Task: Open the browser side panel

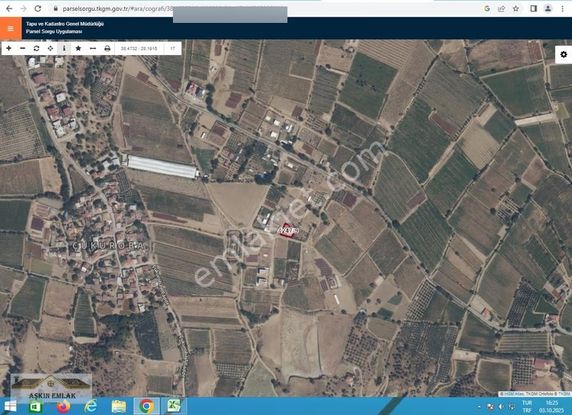Action: (533, 8)
